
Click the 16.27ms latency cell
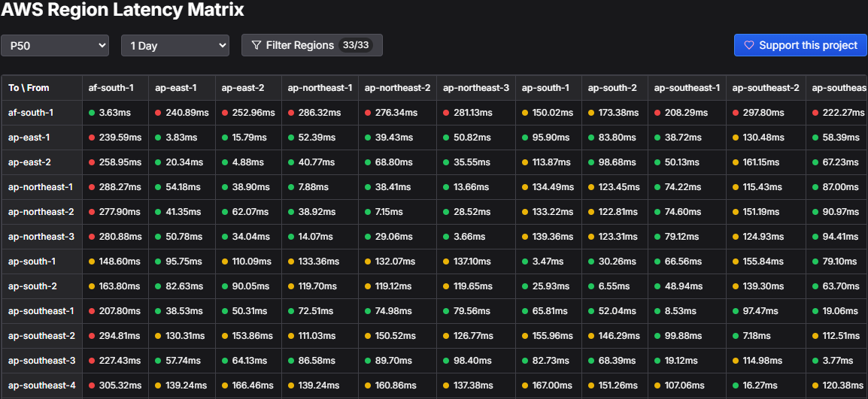766,385
